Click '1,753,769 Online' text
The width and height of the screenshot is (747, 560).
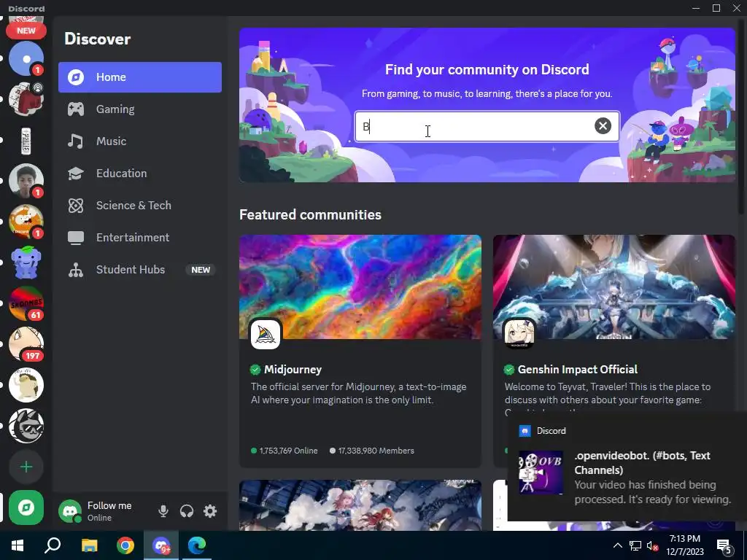tap(288, 451)
